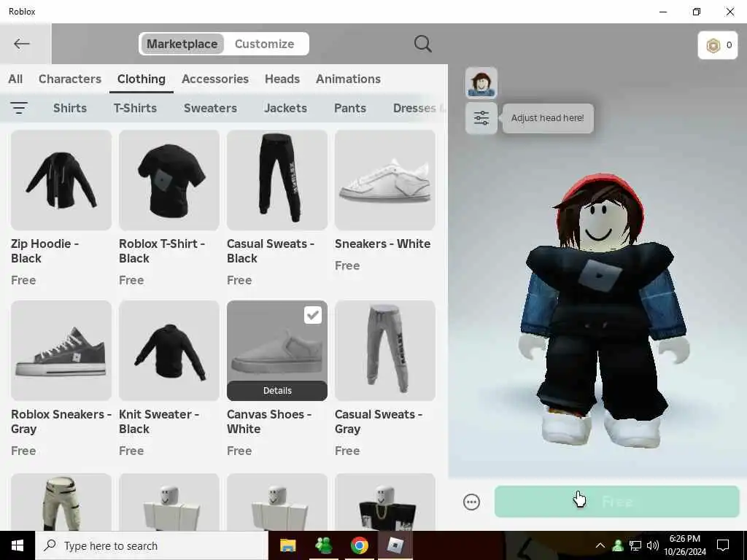
Task: Filter by Dresses subcategory
Action: (414, 108)
